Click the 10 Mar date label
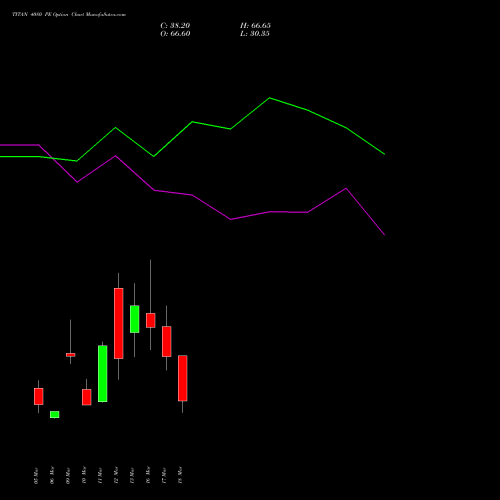The image size is (500, 500). pyautogui.click(x=84, y=476)
